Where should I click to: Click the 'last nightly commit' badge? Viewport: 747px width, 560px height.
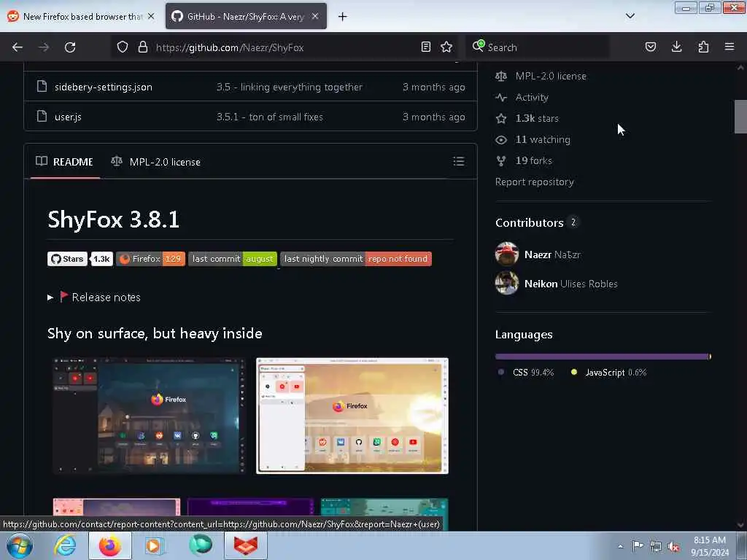coord(356,259)
